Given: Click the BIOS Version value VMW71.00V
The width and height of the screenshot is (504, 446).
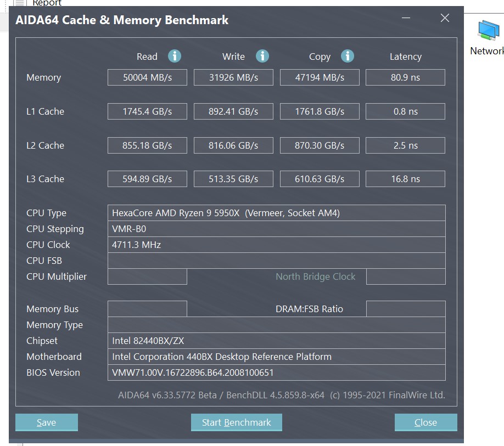Looking at the screenshot, I should tap(276, 372).
